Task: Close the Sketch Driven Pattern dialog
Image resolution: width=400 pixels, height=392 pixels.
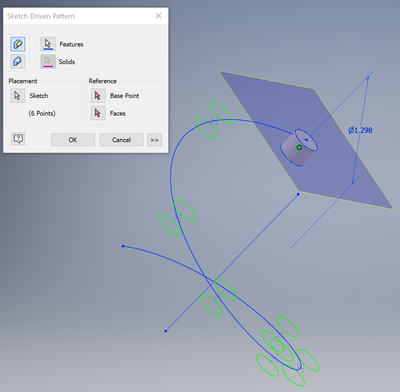Action: (159, 16)
